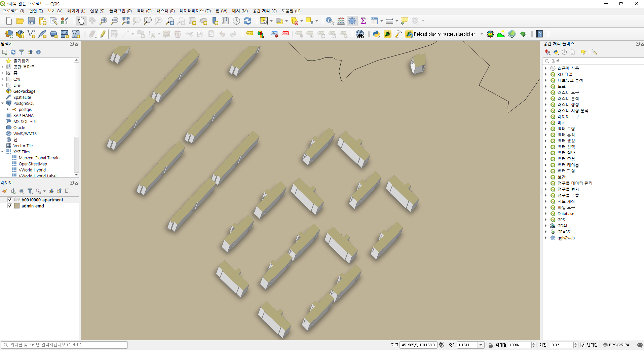The image size is (644, 350).
Task: Adjust rotation value in status bar stepper
Action: click(576, 345)
